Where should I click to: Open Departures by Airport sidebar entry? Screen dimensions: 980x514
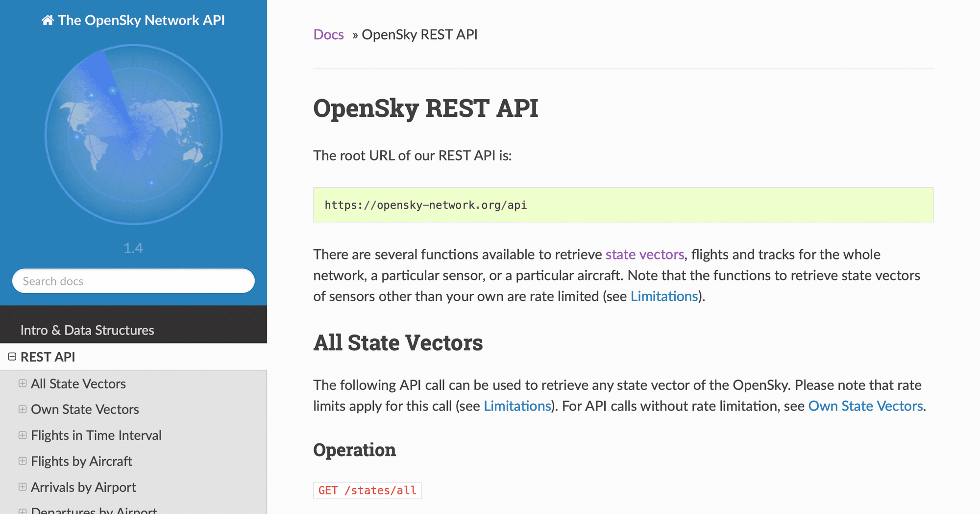pos(94,510)
